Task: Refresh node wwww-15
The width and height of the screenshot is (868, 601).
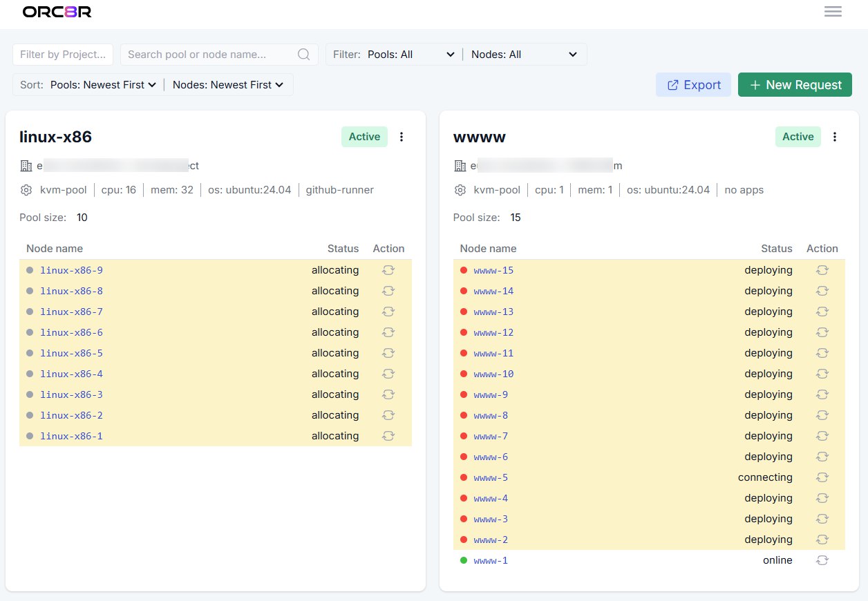Action: (x=822, y=270)
